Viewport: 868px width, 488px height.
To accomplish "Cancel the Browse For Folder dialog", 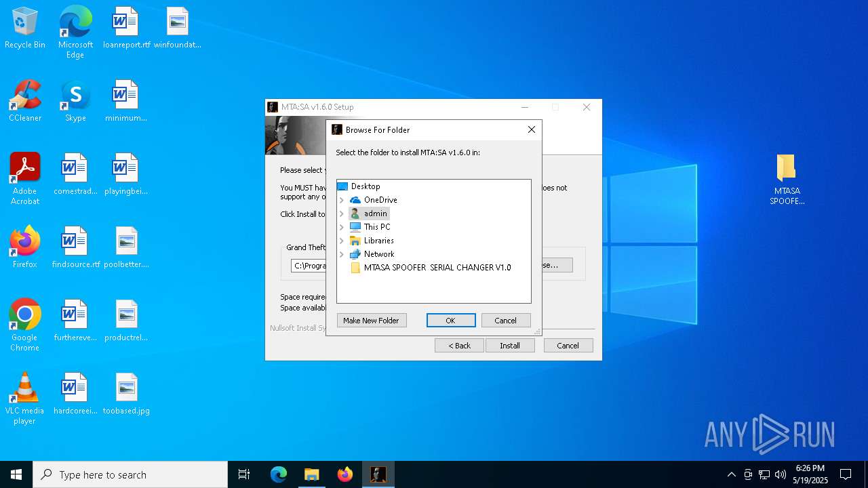I will 506,321.
